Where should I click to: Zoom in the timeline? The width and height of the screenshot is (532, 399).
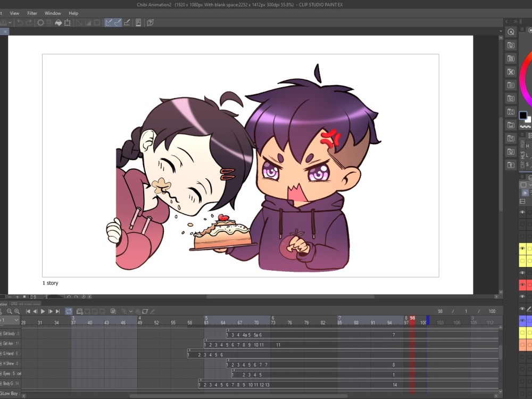(x=17, y=311)
